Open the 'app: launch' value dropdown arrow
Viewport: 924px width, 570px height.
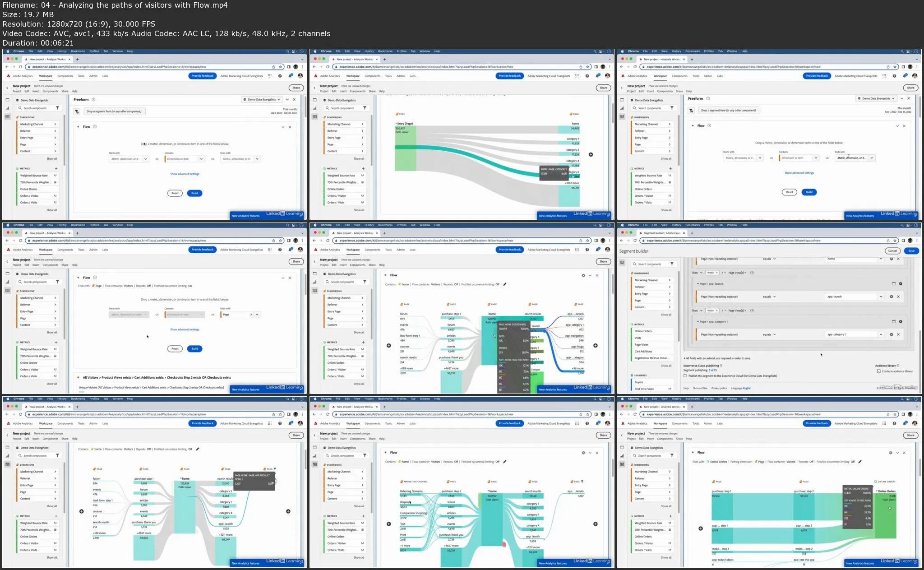880,297
